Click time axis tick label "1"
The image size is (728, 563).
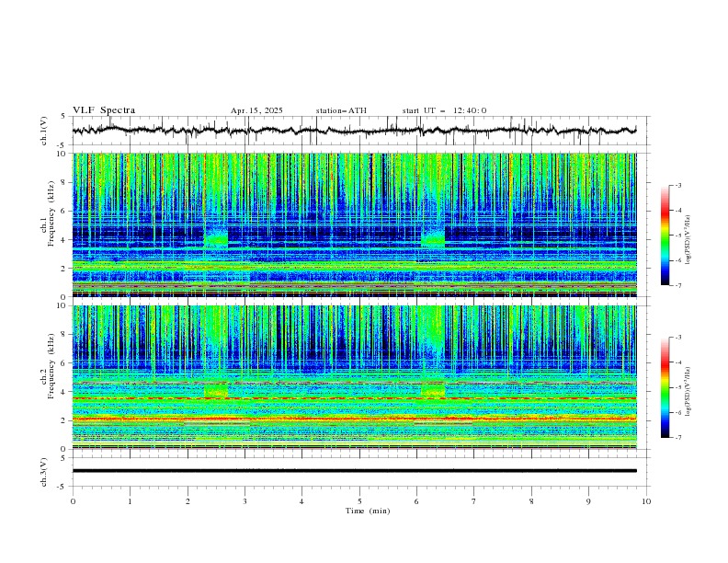130,501
